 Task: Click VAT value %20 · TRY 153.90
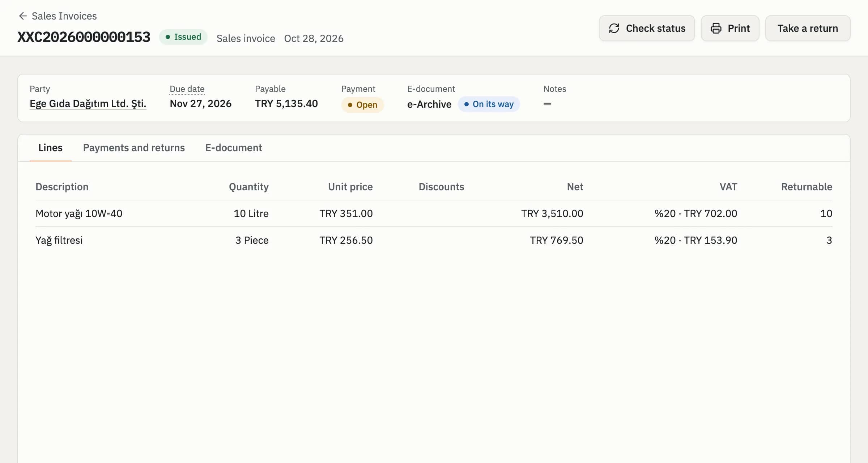696,240
